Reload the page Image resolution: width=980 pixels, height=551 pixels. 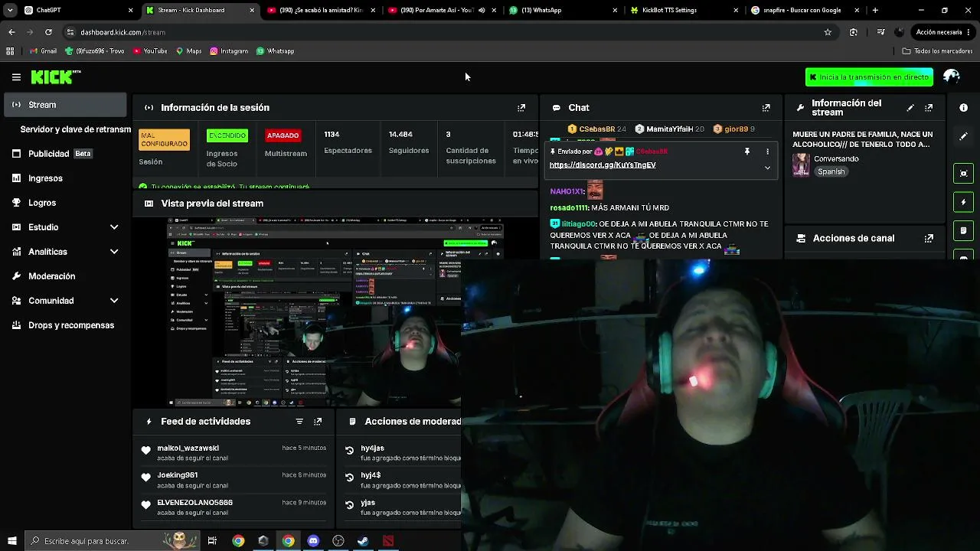48,32
